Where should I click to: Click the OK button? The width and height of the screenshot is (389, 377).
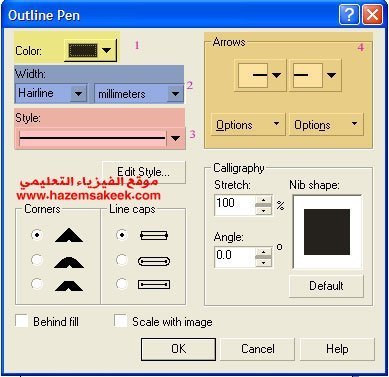(178, 349)
